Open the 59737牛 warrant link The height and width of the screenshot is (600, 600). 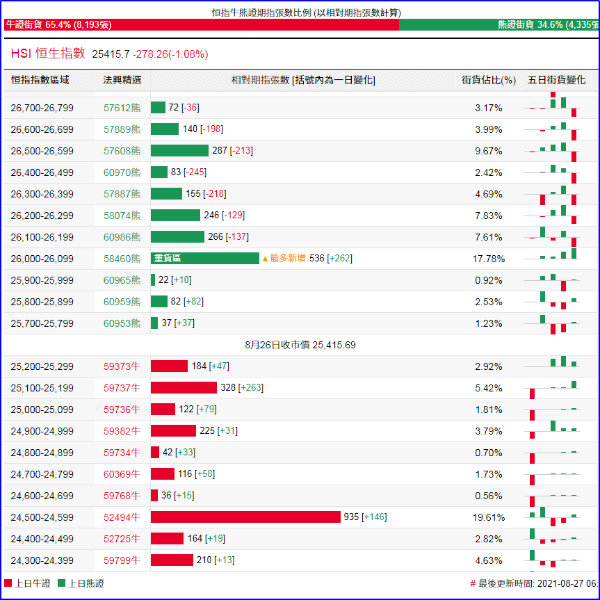coord(122,388)
